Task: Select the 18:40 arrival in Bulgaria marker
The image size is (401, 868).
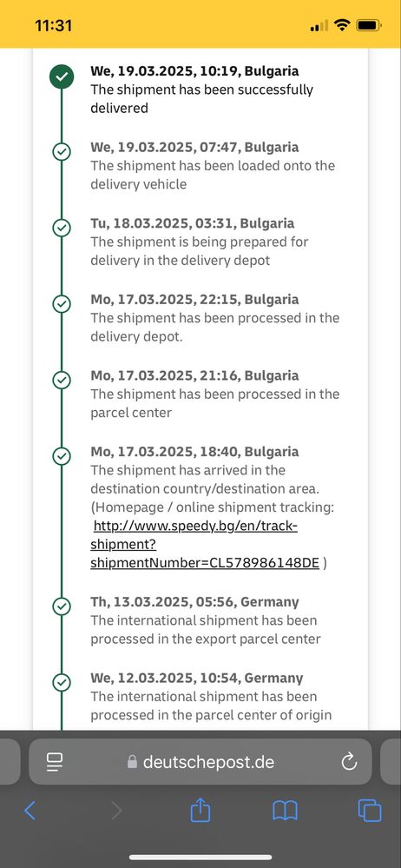Action: point(62,456)
